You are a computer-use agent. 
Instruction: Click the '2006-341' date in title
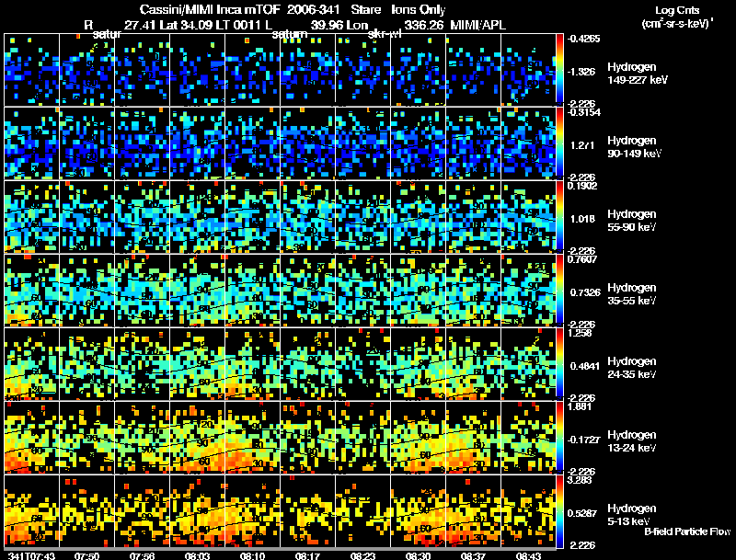tap(313, 10)
